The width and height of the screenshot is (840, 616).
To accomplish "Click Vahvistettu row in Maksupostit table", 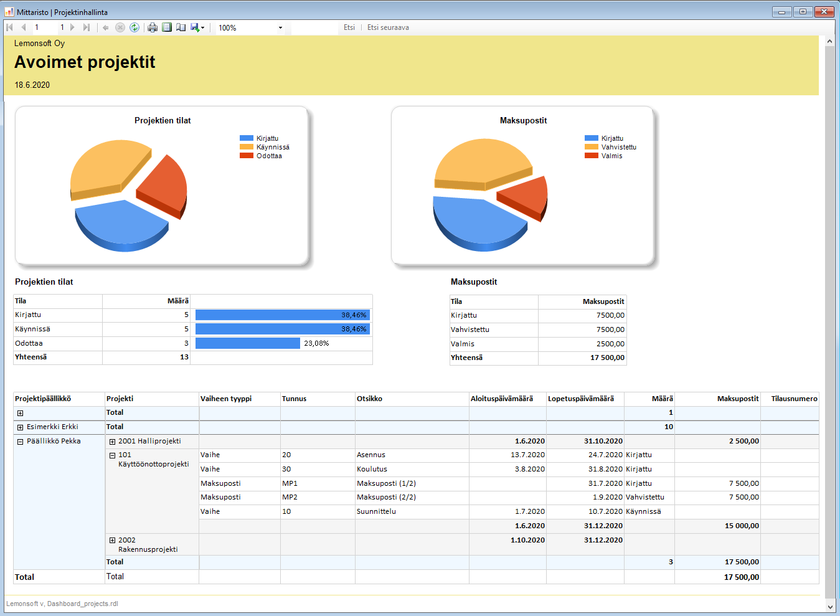I will point(538,330).
